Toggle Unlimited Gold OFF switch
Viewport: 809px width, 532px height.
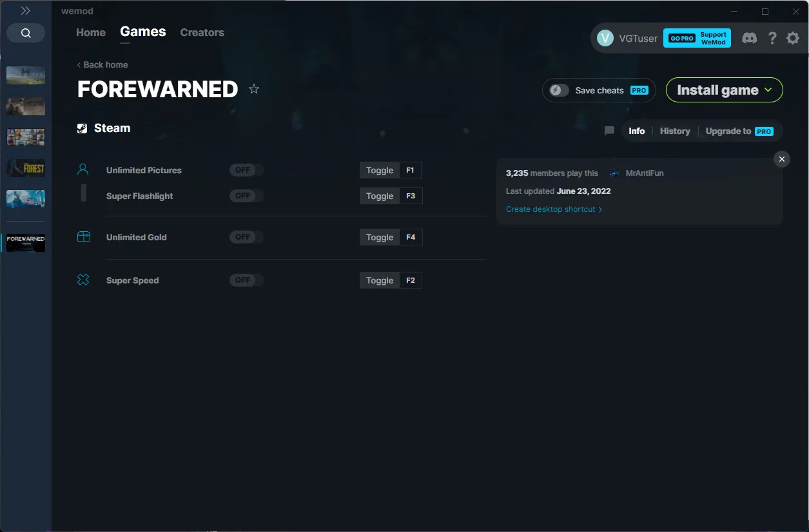click(x=247, y=237)
